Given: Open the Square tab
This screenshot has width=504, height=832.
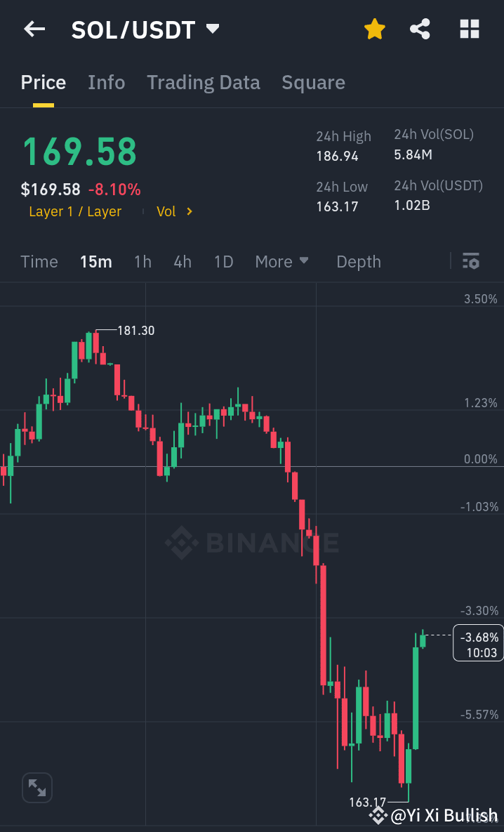Looking at the screenshot, I should pyautogui.click(x=313, y=82).
